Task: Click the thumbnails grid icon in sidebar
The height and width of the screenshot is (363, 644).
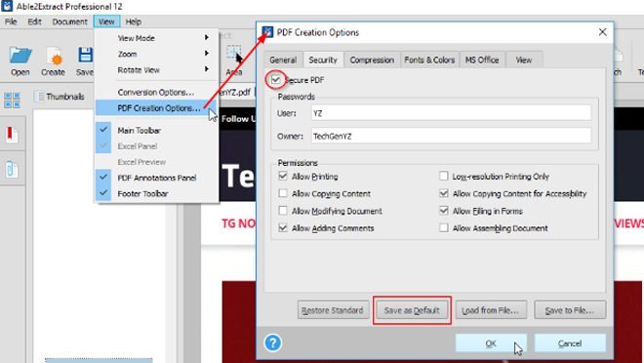Action: point(12,100)
